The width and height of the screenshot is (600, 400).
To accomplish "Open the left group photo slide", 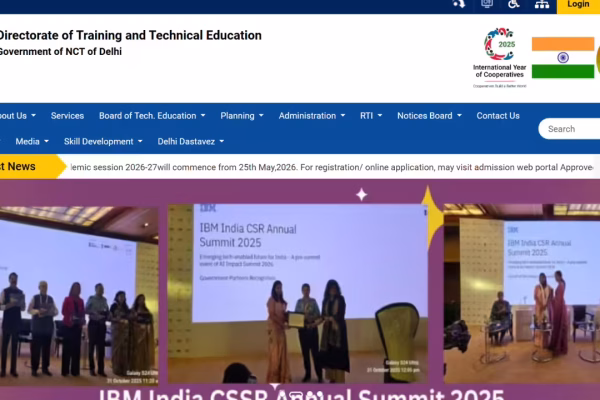I will (79, 296).
